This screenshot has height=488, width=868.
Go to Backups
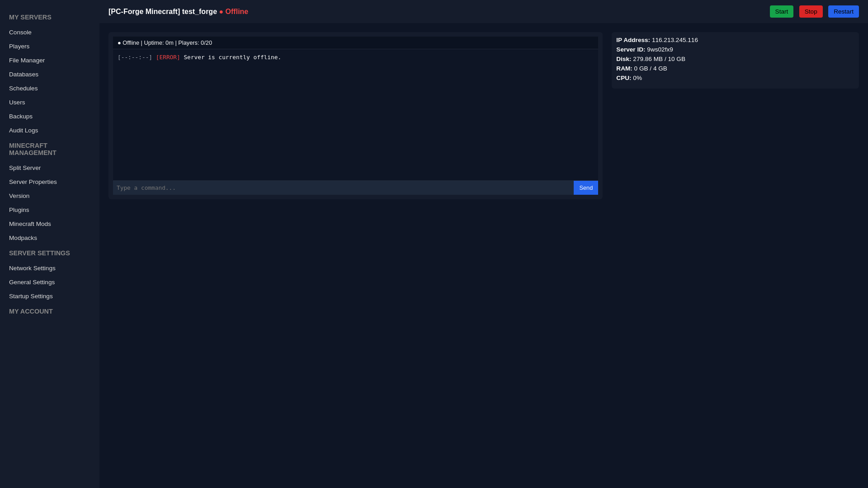coord(21,117)
